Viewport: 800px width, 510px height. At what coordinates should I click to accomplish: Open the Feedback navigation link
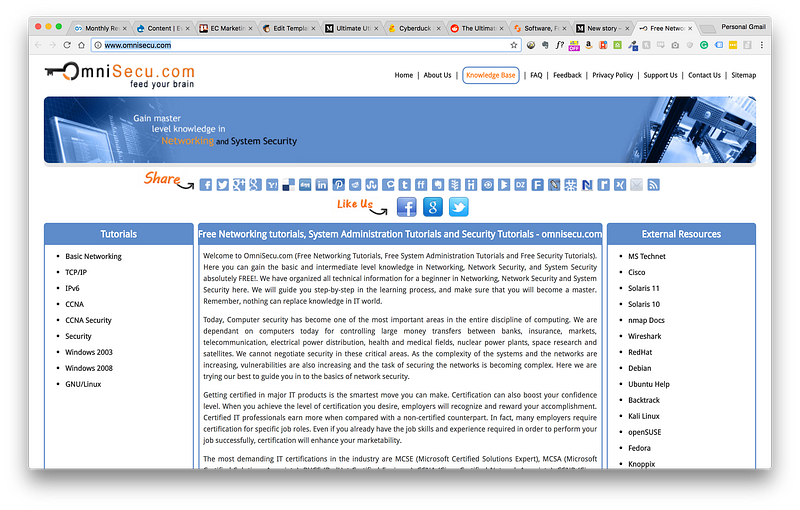click(567, 75)
